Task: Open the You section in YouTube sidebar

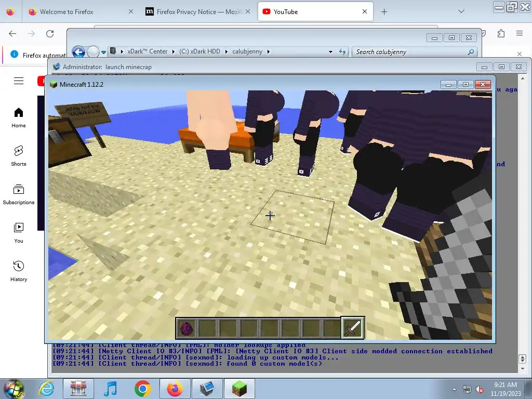Action: [19, 233]
